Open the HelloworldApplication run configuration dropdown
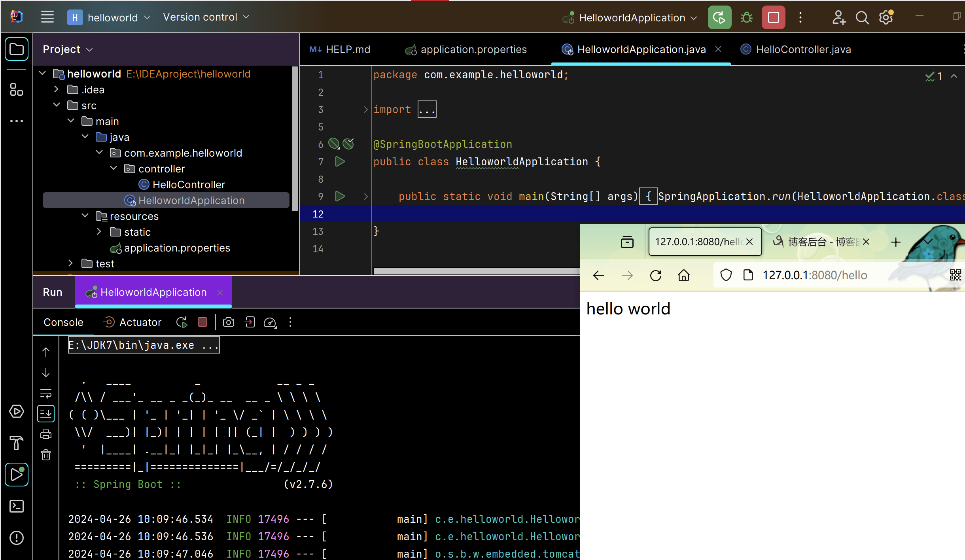The width and height of the screenshot is (965, 560). pyautogui.click(x=631, y=18)
